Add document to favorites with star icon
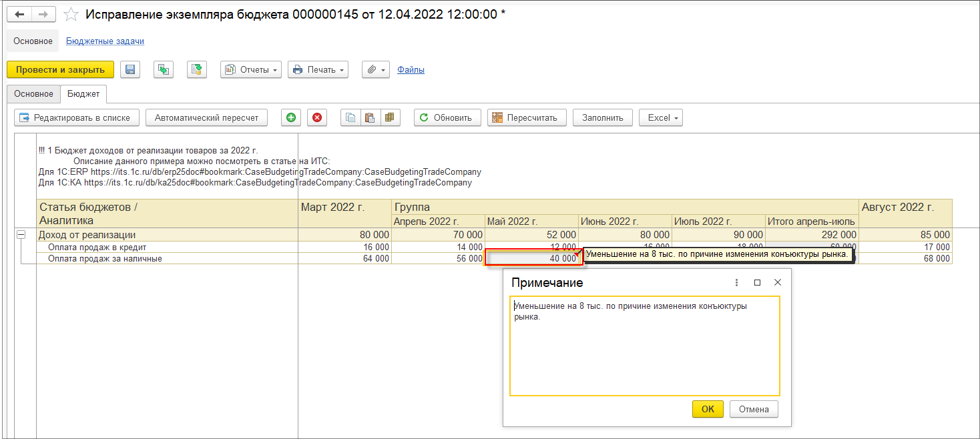Screen dimensions: 980x439 71,14
